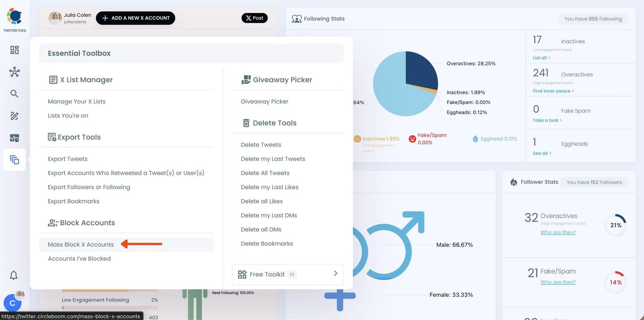Open Delete Bookmarks option
This screenshot has height=320, width=644.
point(267,244)
